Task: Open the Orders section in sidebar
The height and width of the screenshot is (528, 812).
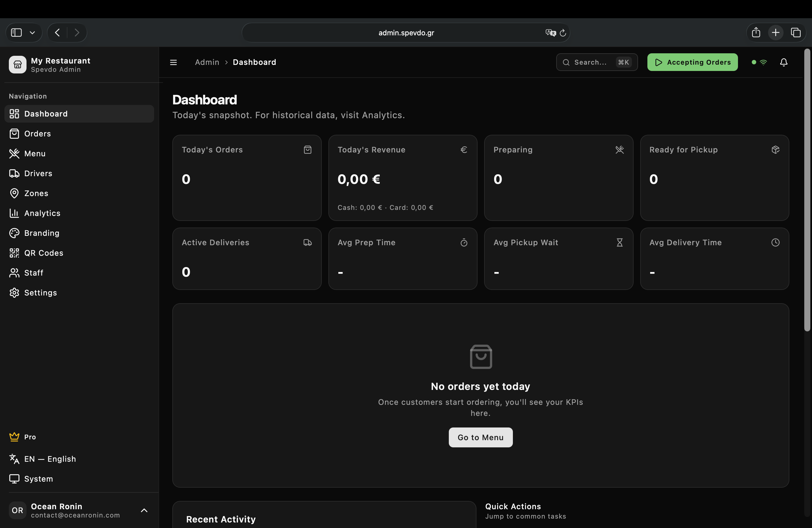Action: (37, 133)
